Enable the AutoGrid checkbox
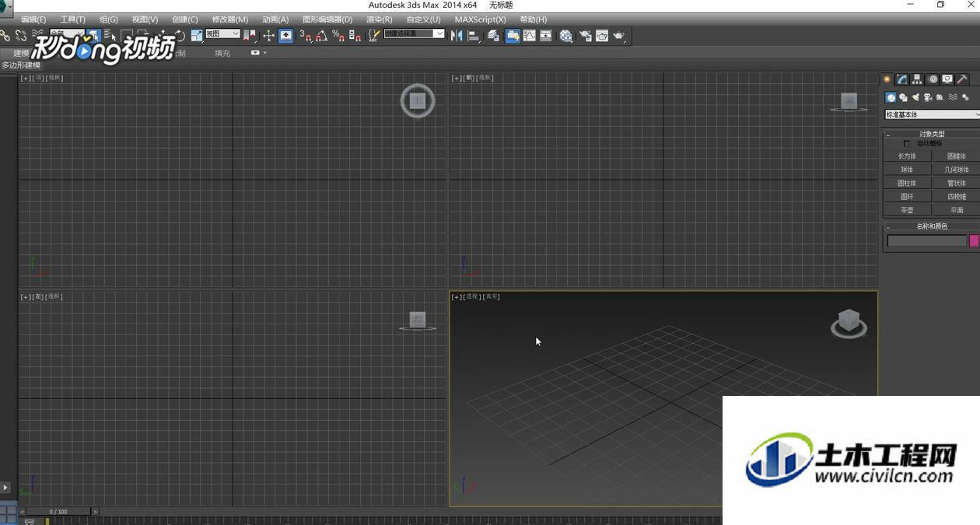The height and width of the screenshot is (525, 980). coord(907,144)
